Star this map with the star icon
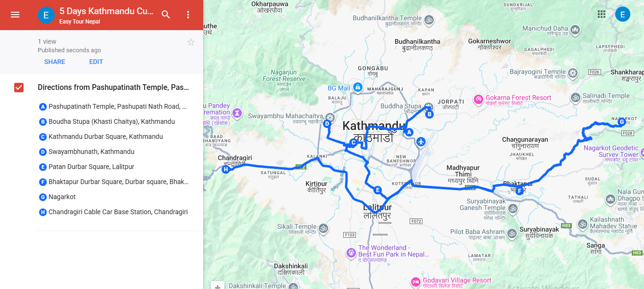This screenshot has width=644, height=289. [x=191, y=42]
